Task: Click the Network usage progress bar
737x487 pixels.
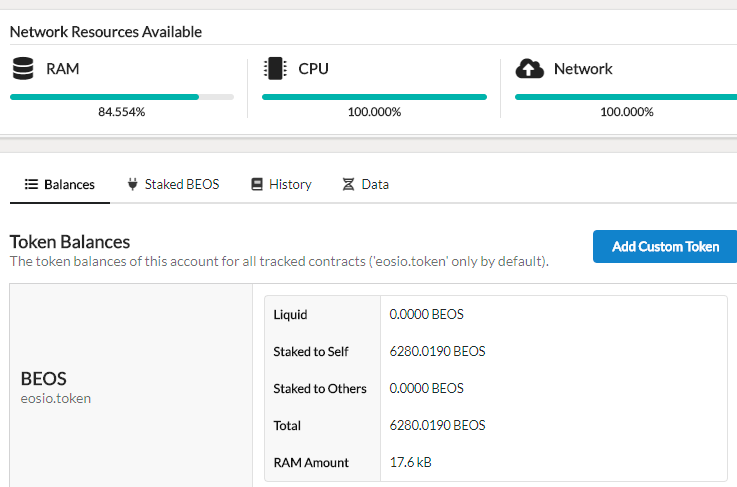Action: pyautogui.click(x=625, y=97)
